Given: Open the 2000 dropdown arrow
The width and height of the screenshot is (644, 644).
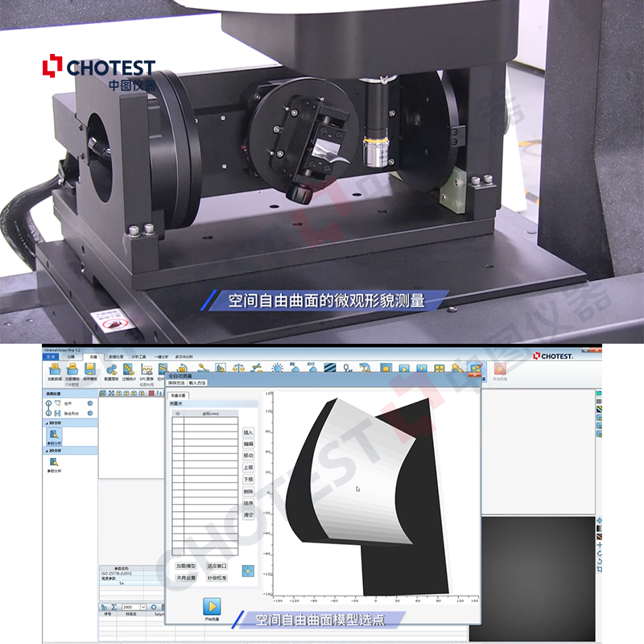Looking at the screenshot, I should (x=143, y=607).
